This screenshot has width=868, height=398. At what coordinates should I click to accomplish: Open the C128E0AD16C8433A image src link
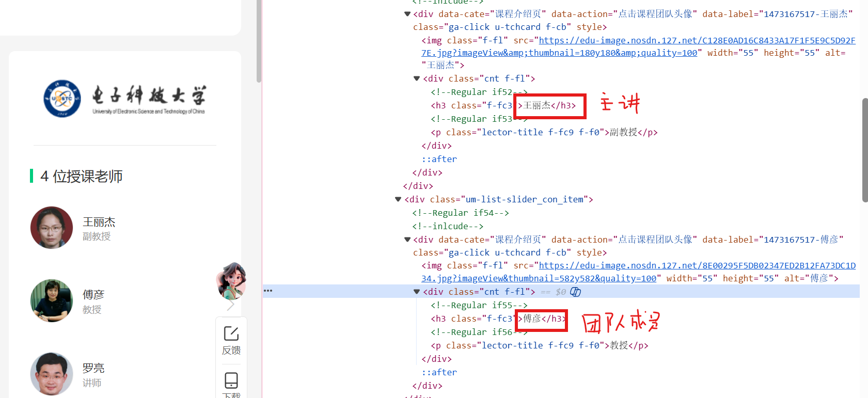[638, 46]
